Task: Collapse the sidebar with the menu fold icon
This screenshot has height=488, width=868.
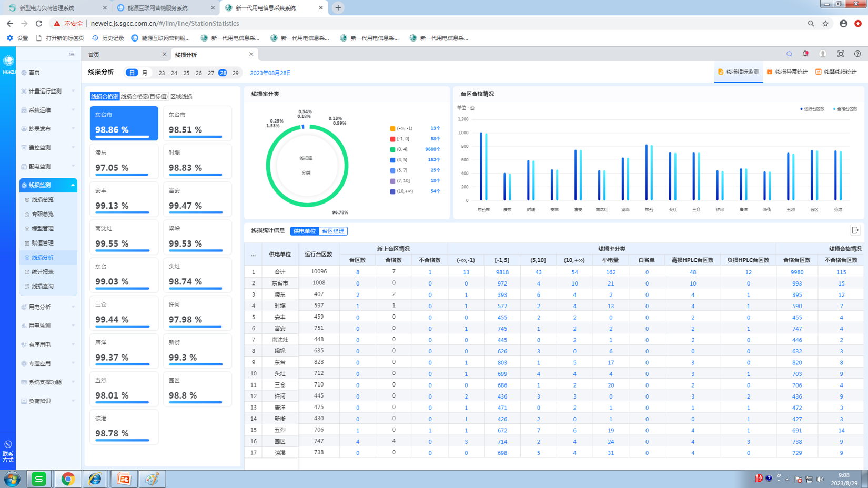Action: [x=72, y=54]
